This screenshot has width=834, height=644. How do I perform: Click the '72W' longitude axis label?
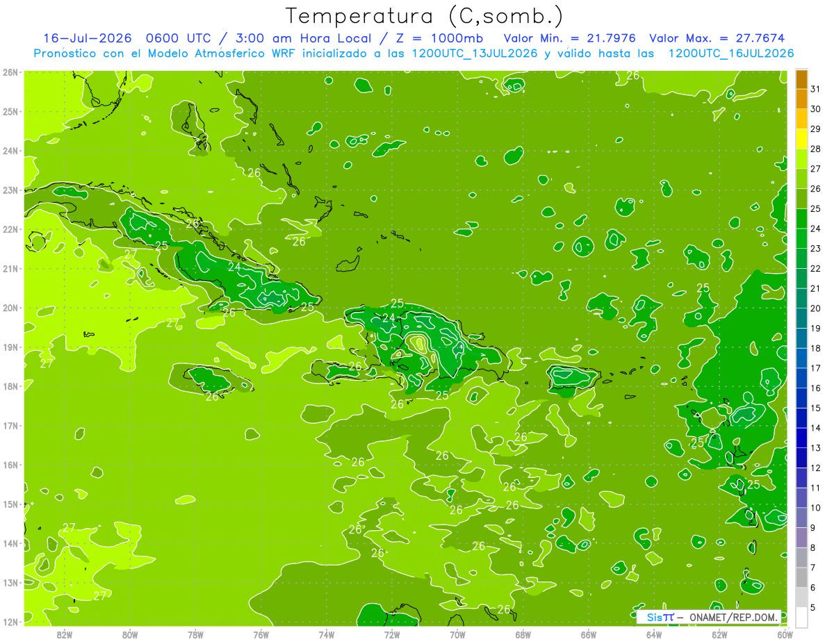(x=392, y=634)
